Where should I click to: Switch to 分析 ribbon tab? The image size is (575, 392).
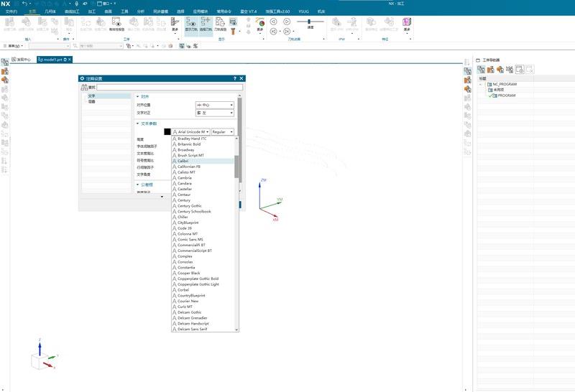[141, 11]
